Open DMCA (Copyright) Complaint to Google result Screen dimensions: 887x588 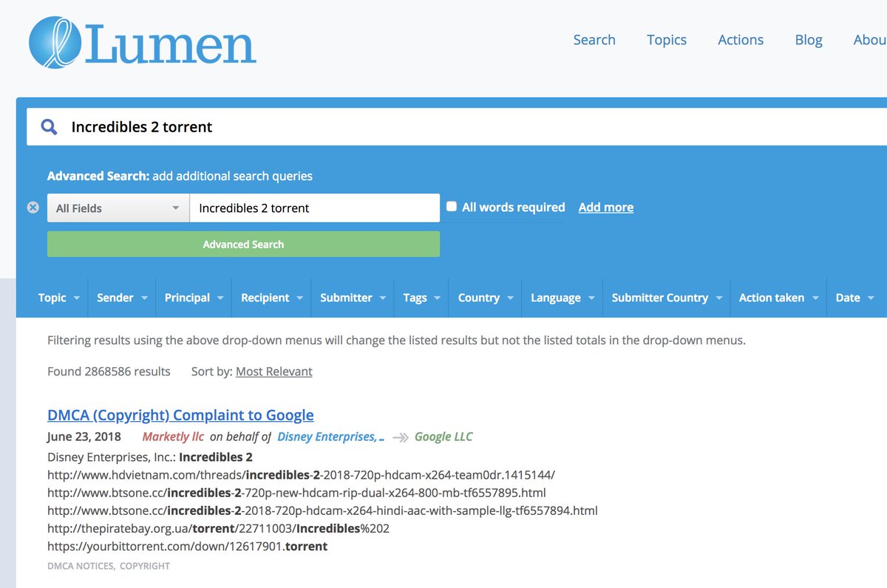click(x=180, y=415)
